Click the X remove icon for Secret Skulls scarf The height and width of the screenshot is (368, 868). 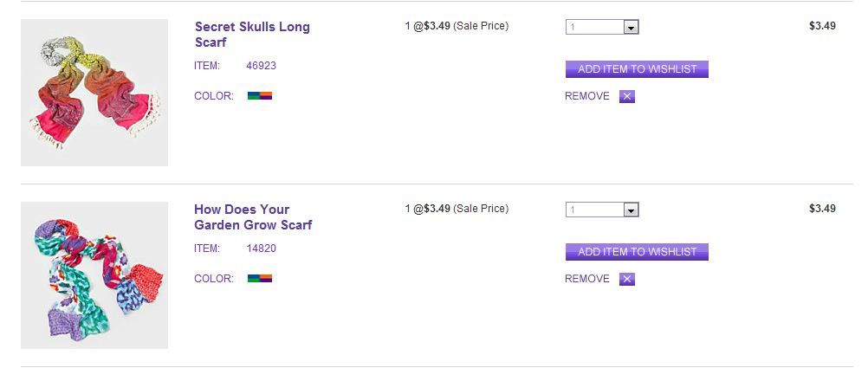[x=627, y=96]
